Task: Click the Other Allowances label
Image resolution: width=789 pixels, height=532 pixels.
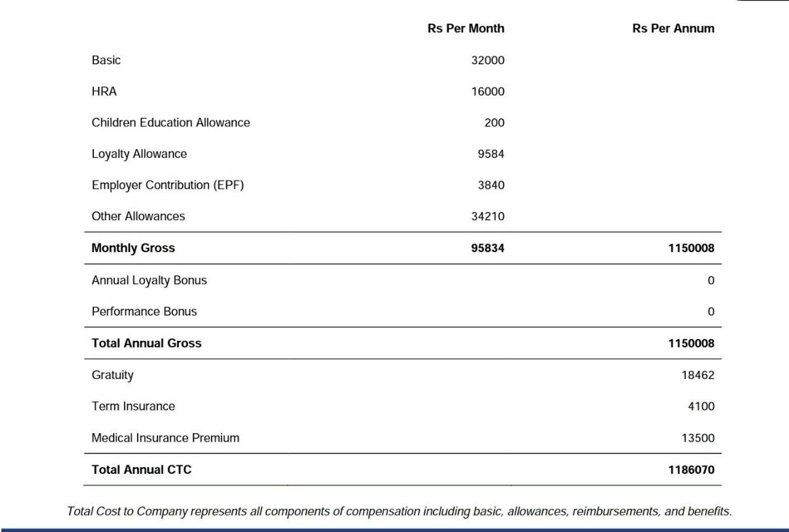Action: pyautogui.click(x=138, y=216)
